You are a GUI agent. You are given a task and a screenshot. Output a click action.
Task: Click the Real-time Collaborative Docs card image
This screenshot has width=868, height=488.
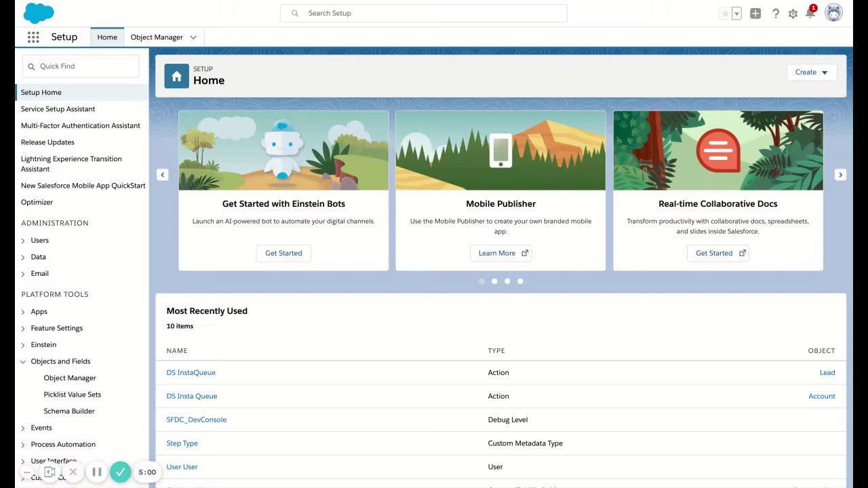[x=718, y=150]
